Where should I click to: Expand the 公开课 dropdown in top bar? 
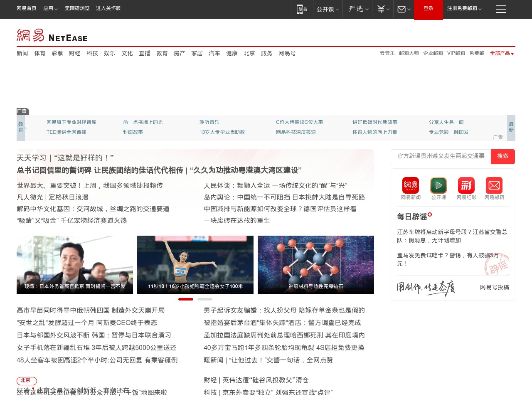point(328,9)
